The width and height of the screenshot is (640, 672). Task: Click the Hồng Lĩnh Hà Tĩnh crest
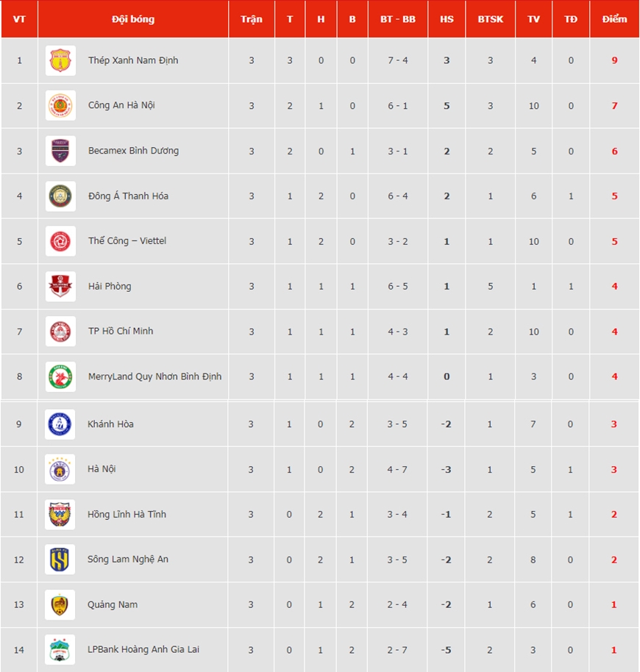(60, 514)
